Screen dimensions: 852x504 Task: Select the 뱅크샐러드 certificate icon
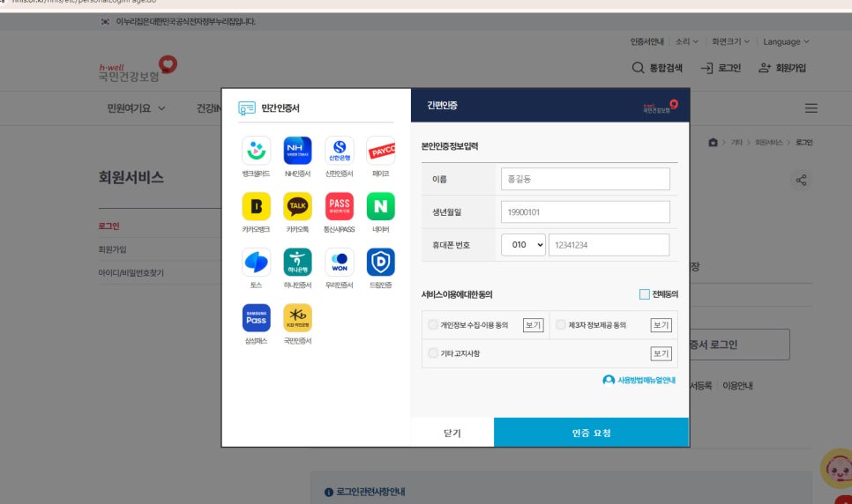coord(256,151)
